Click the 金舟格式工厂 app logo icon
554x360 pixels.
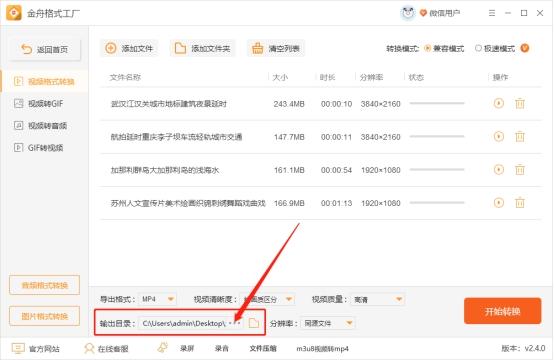(x=14, y=13)
